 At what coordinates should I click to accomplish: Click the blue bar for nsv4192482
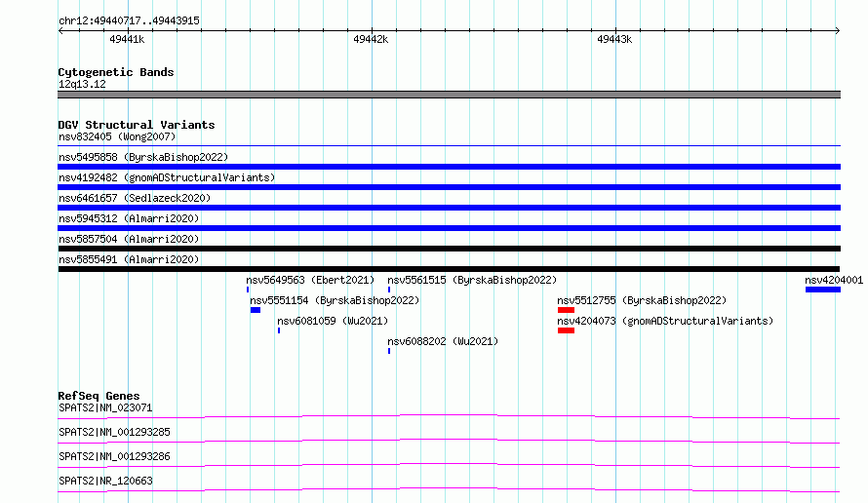coord(449,187)
